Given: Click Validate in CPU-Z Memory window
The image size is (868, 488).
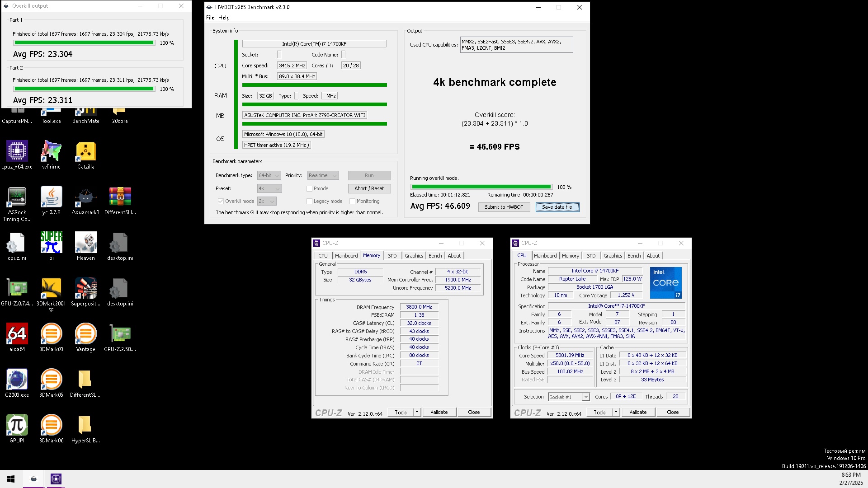Looking at the screenshot, I should (439, 412).
